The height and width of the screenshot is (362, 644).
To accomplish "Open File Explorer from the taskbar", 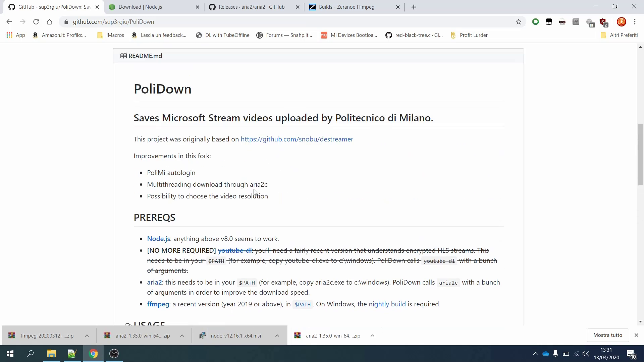I will 51,354.
